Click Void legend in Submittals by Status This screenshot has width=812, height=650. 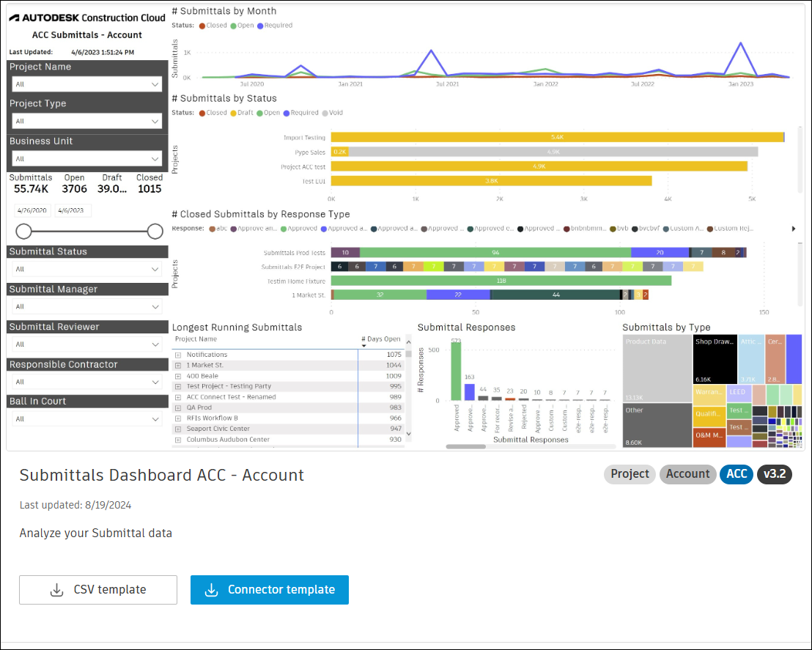tap(333, 113)
